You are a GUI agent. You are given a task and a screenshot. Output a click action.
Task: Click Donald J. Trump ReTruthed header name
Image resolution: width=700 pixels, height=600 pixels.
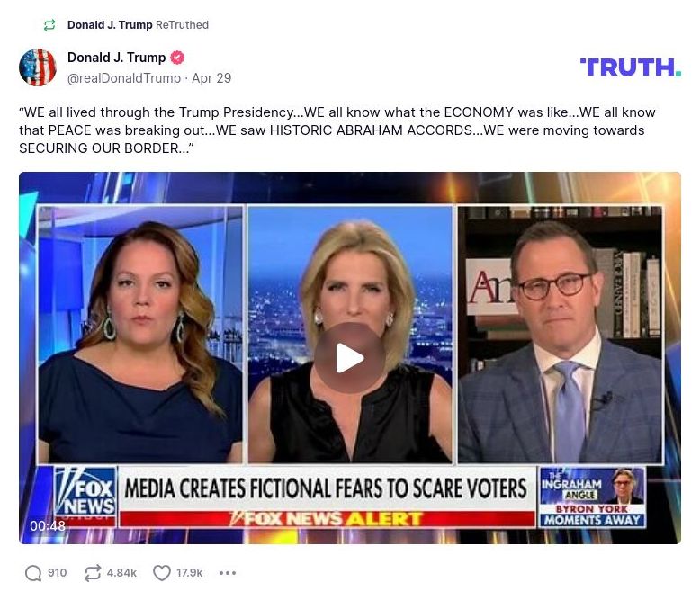pyautogui.click(x=110, y=25)
